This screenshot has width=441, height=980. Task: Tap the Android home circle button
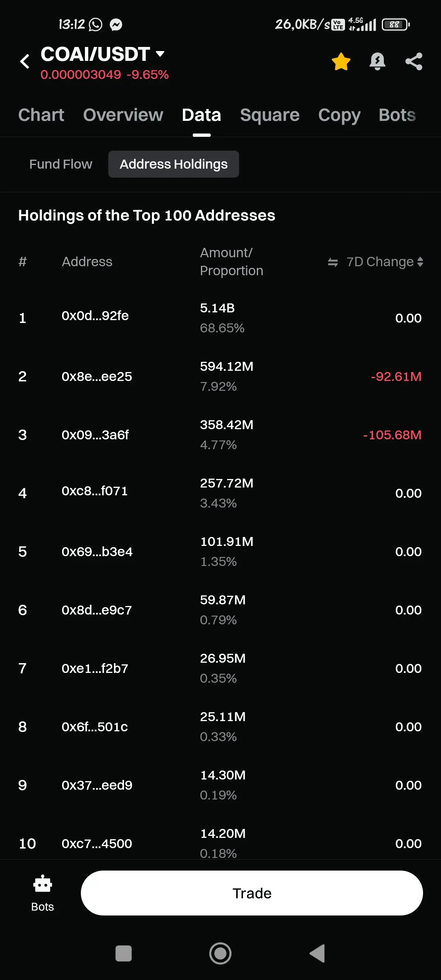click(220, 953)
